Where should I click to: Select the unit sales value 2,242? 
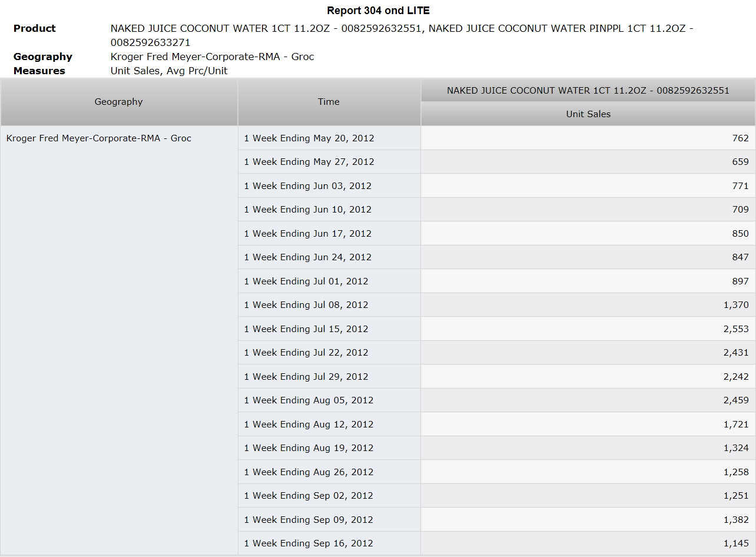pos(588,376)
